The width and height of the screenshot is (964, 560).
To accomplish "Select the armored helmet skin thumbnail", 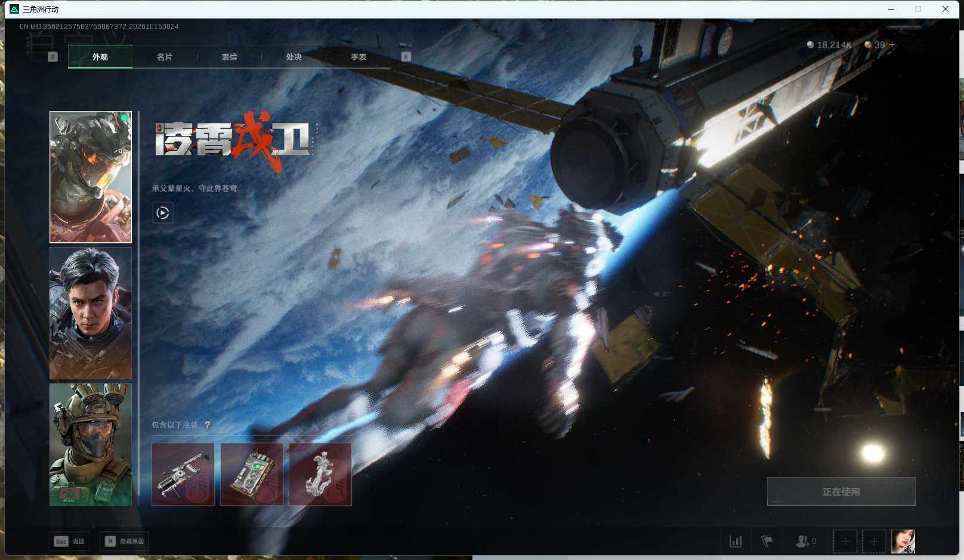I will [91, 177].
